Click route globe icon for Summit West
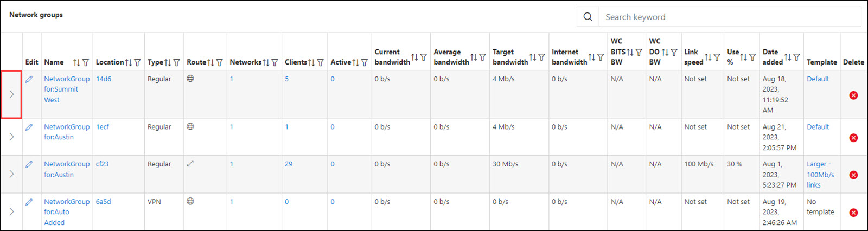The width and height of the screenshot is (868, 231). [190, 79]
